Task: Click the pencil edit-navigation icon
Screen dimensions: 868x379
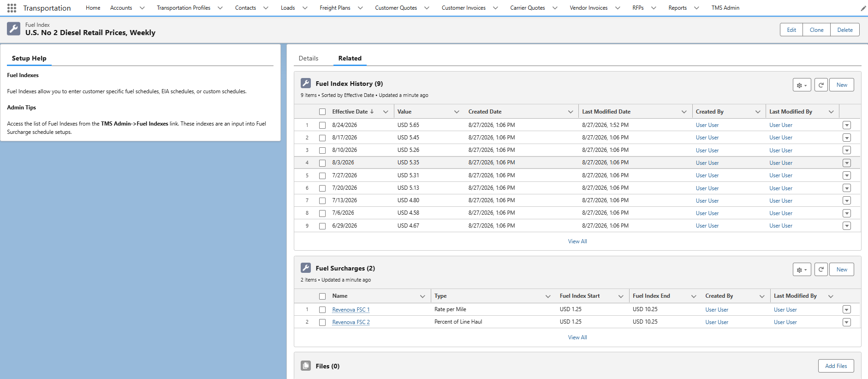Action: coord(863,8)
